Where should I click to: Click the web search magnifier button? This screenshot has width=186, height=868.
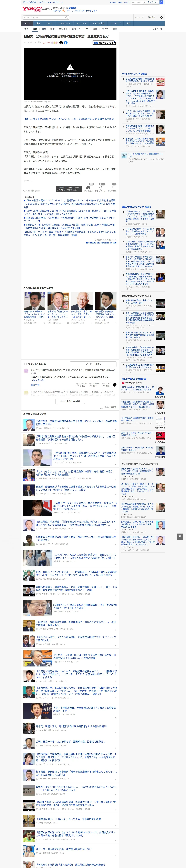point(161,2)
